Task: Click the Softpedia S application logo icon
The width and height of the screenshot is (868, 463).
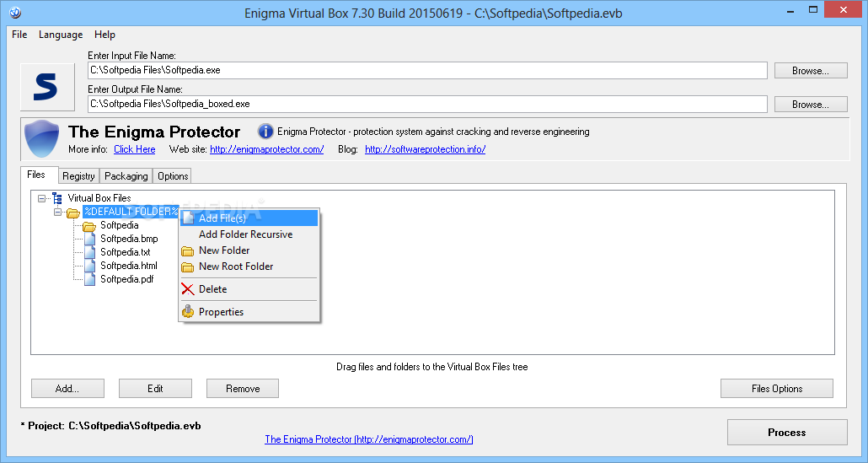Action: click(x=47, y=87)
